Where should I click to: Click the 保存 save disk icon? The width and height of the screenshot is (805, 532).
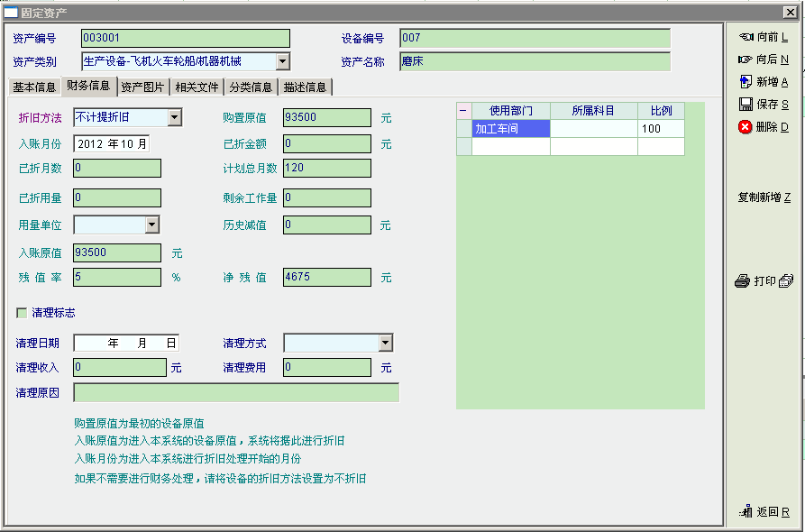746,105
